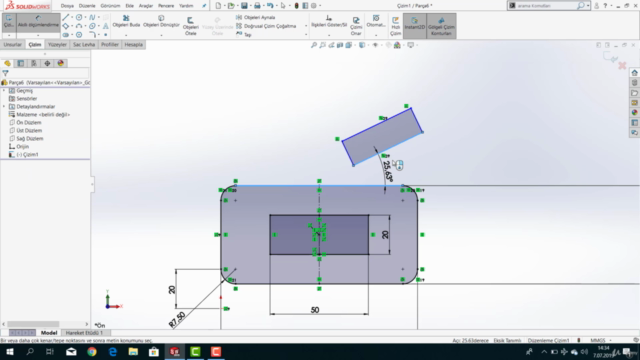
Task: Click the feature tree filter icon
Action: coord(5,73)
